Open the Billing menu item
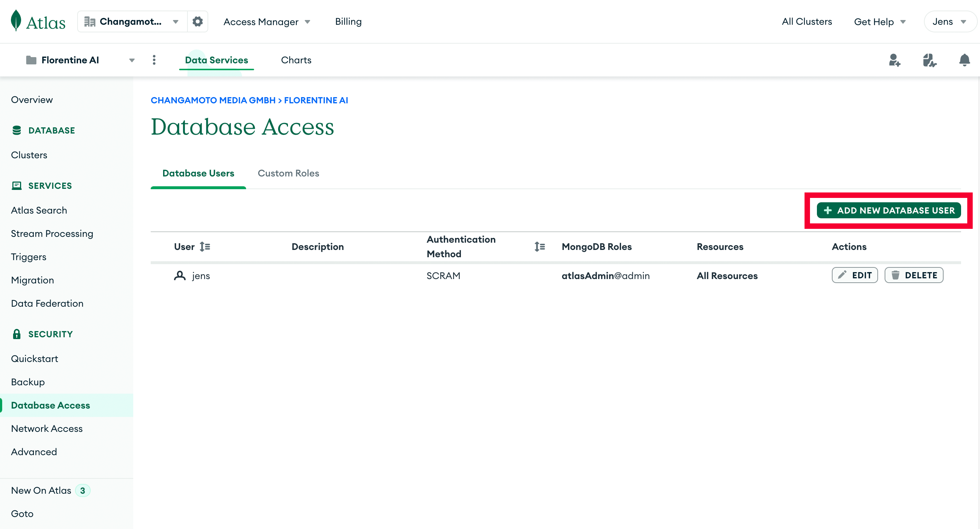The height and width of the screenshot is (529, 980). [x=348, y=22]
